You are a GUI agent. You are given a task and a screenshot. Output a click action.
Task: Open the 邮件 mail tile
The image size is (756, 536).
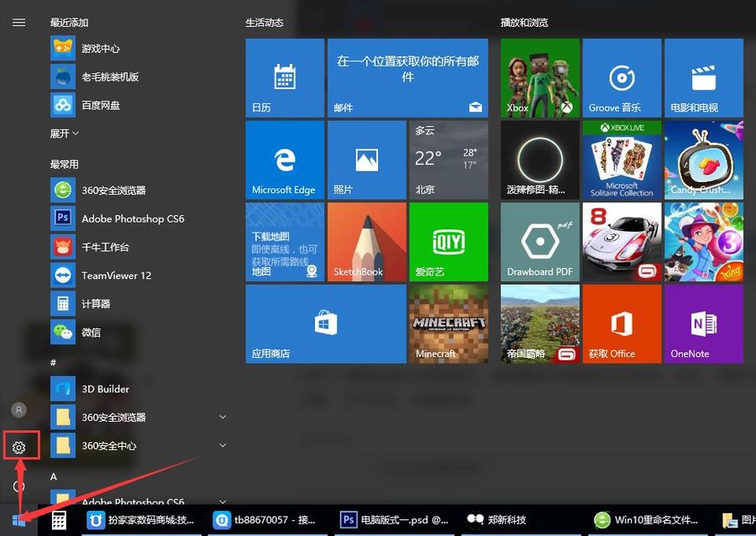(408, 78)
